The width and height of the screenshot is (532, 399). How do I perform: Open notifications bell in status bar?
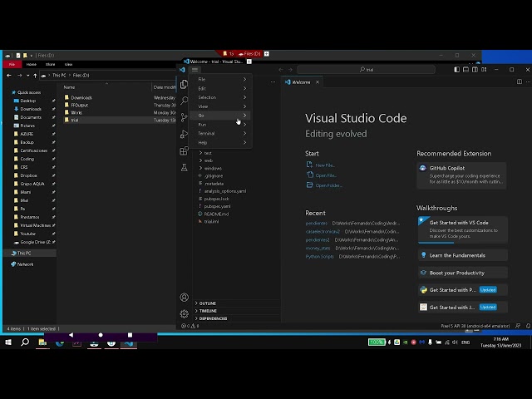click(x=528, y=326)
